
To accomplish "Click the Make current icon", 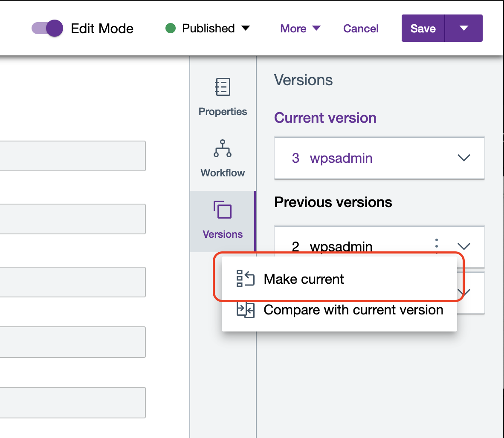I will click(x=245, y=279).
